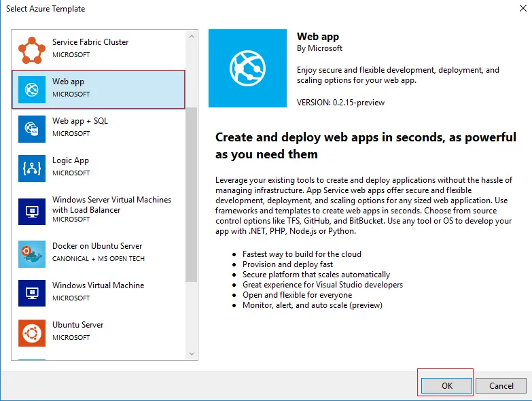This screenshot has width=532, height=401.
Task: Click the By Microsoft publisher line
Action: pyautogui.click(x=319, y=48)
